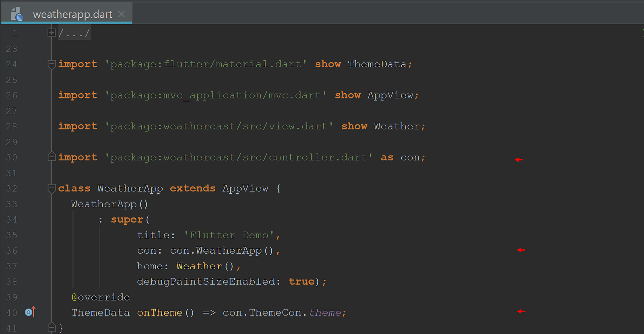
Task: Close the weatherapp.dart tab
Action: point(122,14)
